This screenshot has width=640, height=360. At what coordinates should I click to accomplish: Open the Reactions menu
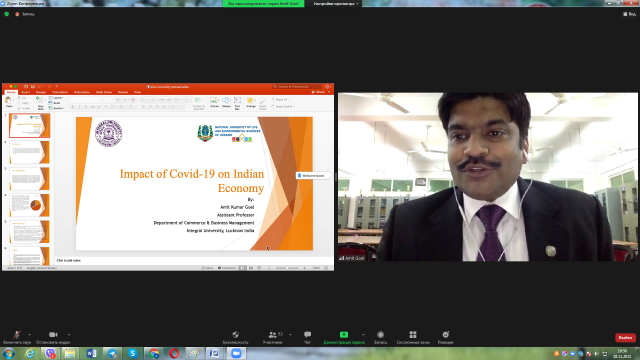[x=445, y=337]
